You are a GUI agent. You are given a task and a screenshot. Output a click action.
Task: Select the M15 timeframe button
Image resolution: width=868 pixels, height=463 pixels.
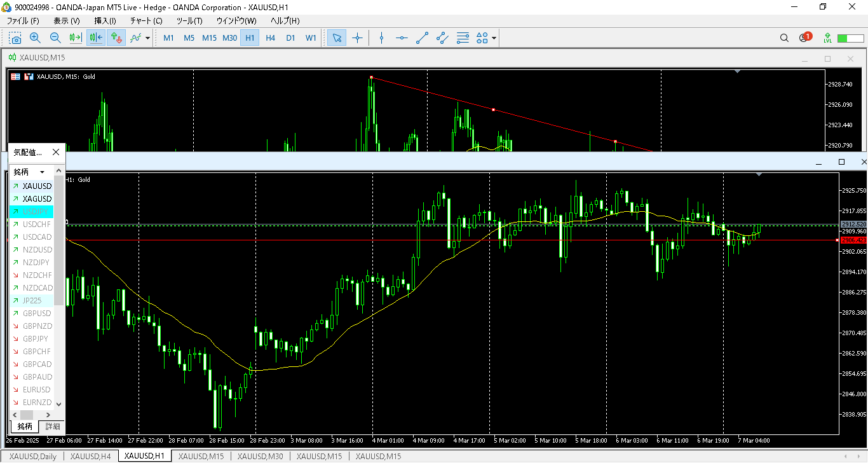[x=209, y=38]
